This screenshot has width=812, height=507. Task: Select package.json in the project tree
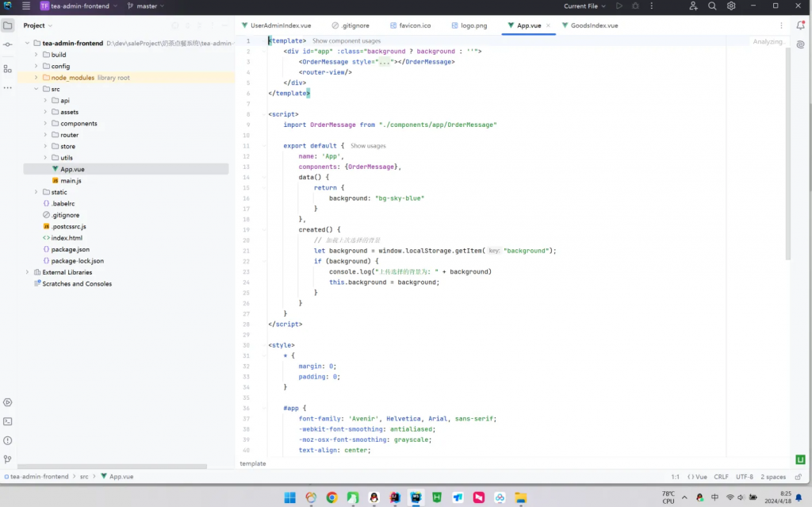pyautogui.click(x=70, y=249)
